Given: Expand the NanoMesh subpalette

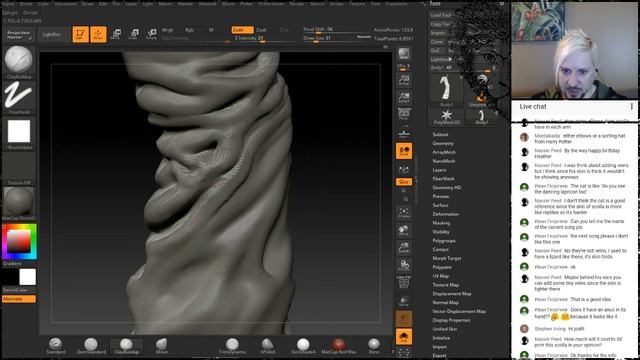Looking at the screenshot, I should pyautogui.click(x=444, y=161).
